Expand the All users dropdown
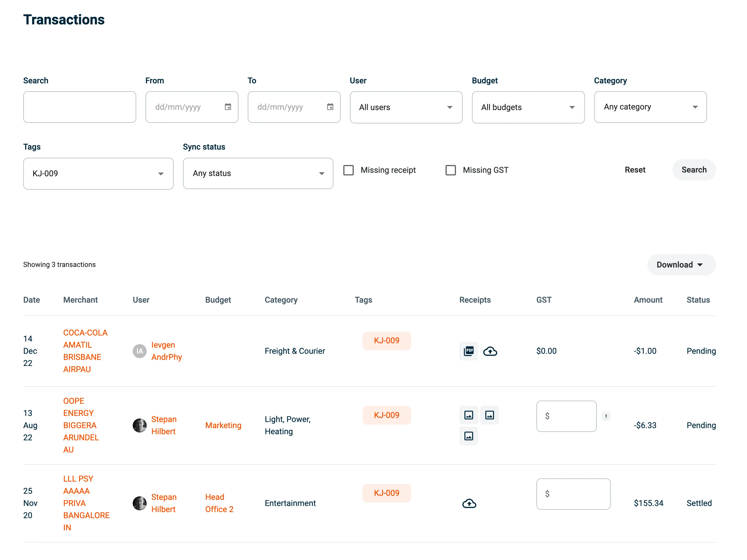The height and width of the screenshot is (560, 747). click(406, 107)
